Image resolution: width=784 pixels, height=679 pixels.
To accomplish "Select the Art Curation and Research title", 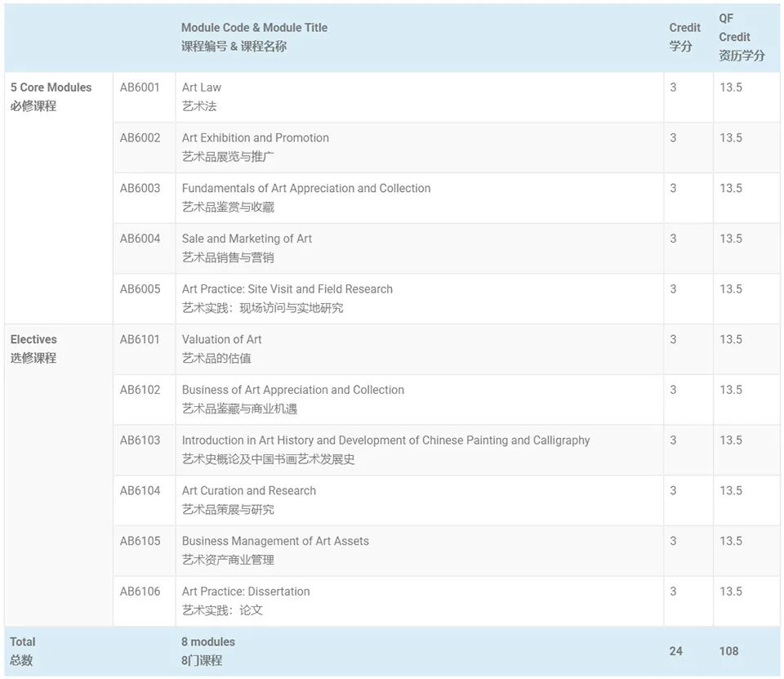I will (x=248, y=490).
